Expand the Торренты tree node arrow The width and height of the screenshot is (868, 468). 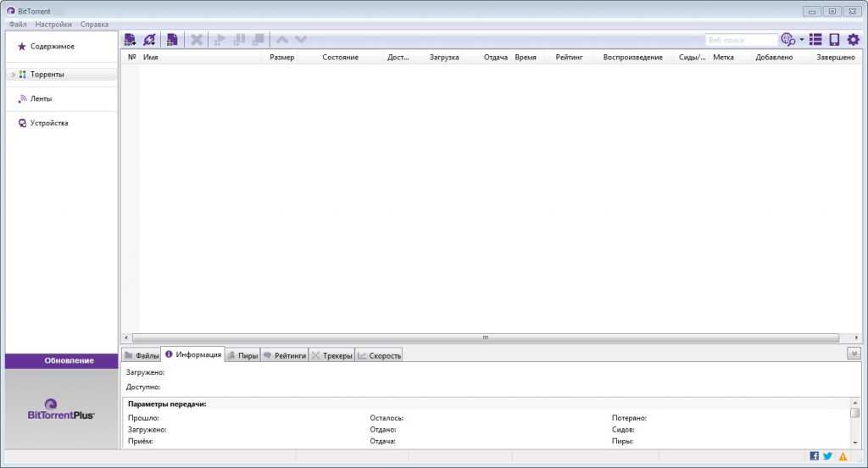click(x=14, y=75)
